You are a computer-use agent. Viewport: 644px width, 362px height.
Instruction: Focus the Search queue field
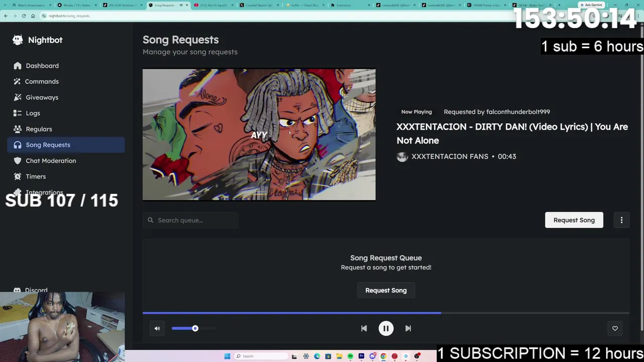click(190, 220)
